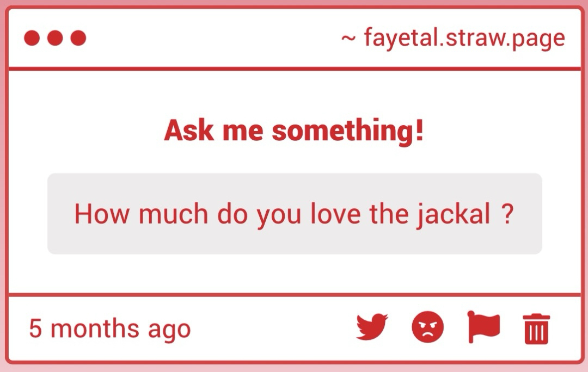Click the word "Ask" in the heading
The height and width of the screenshot is (372, 588).
click(x=189, y=131)
